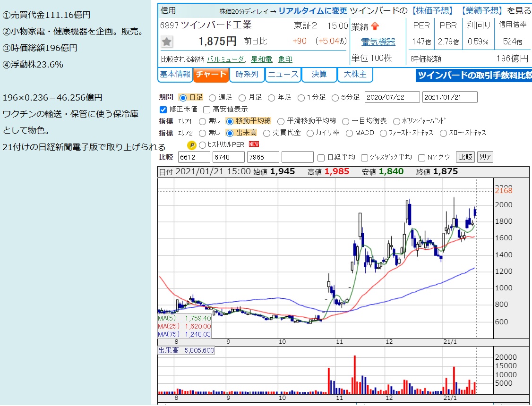This screenshot has height=406, width=532.
Task: Click the PER 147倍 value
Action: tap(421, 42)
